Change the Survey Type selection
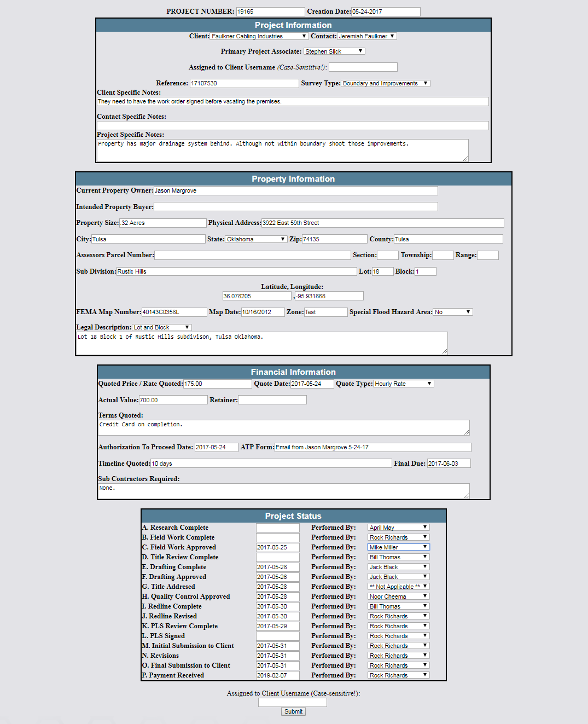This screenshot has width=588, height=724. [x=386, y=84]
